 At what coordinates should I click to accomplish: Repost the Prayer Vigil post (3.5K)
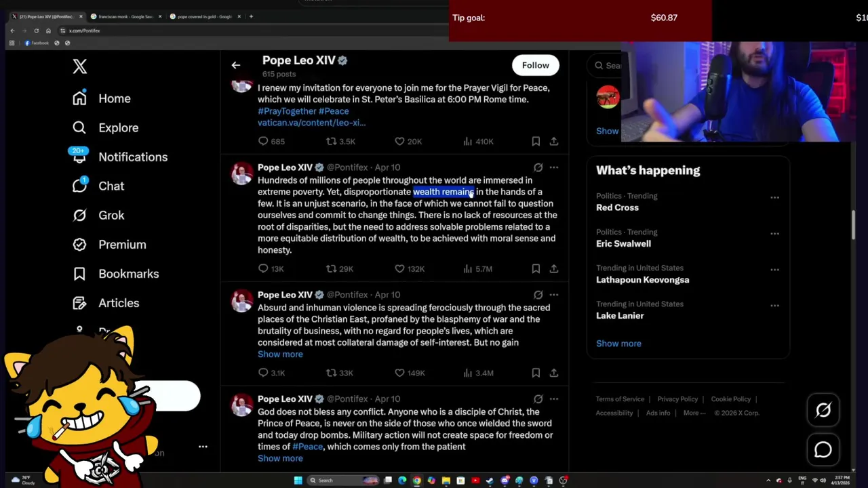[340, 141]
